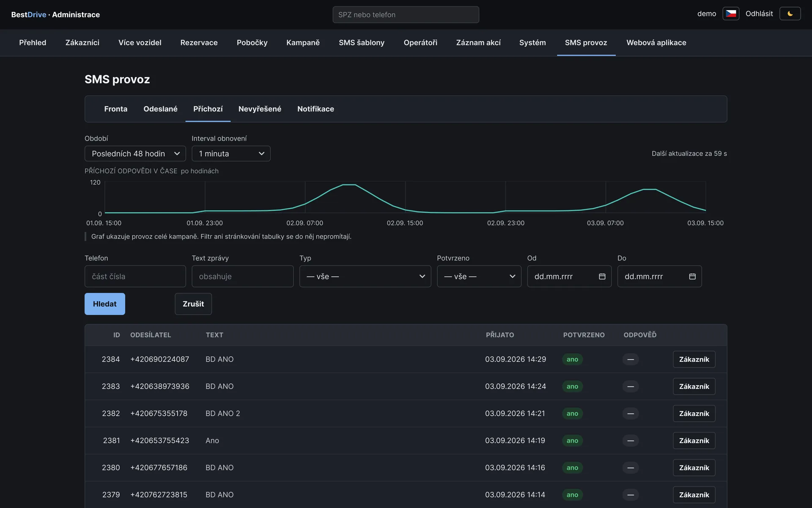
Task: Click Odhlásit to log out
Action: click(x=759, y=14)
